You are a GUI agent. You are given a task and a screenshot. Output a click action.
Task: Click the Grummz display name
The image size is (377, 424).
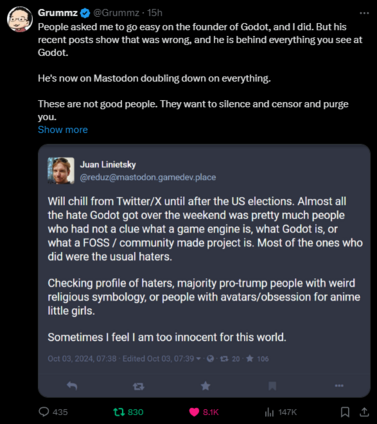[x=58, y=13]
